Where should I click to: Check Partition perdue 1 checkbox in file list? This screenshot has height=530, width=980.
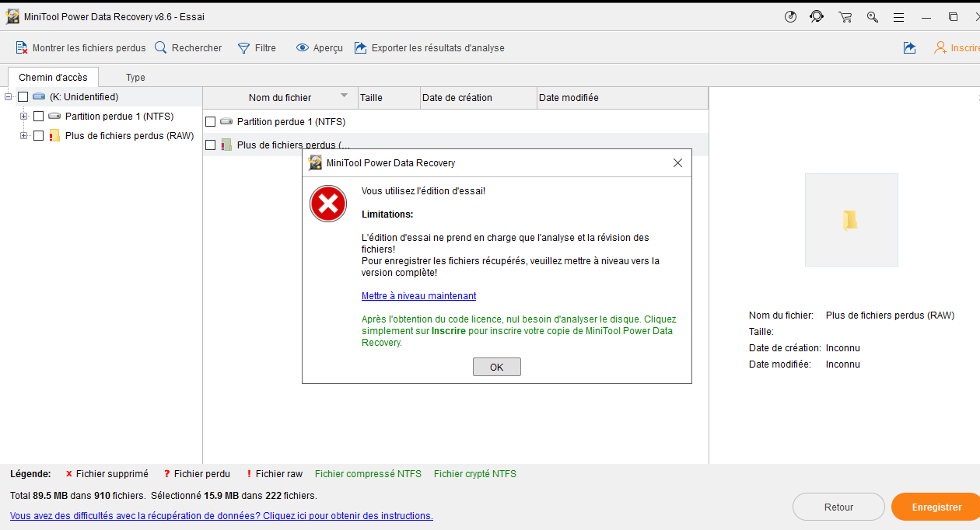(210, 122)
